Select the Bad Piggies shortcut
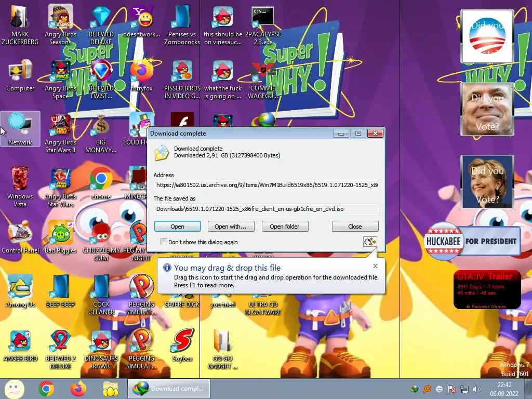The height and width of the screenshot is (399, 532). pos(60,237)
